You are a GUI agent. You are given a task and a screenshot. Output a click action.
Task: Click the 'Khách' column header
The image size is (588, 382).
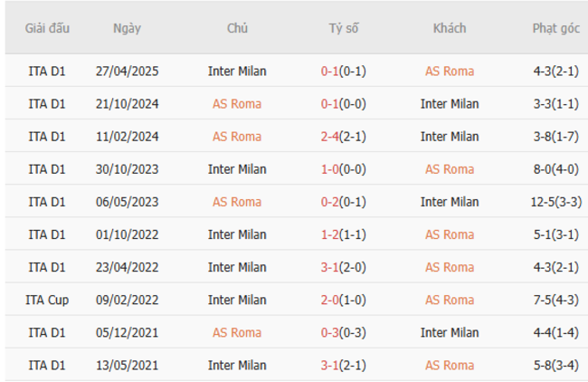pos(450,28)
